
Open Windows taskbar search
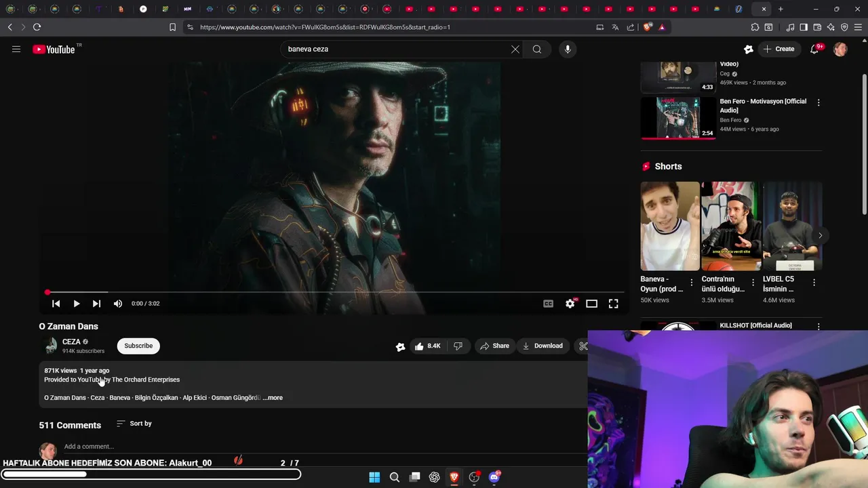click(394, 477)
